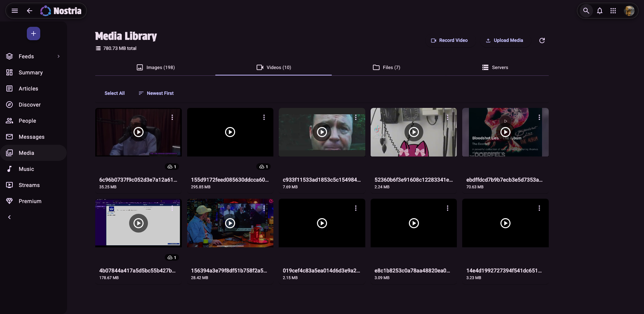644x314 pixels.
Task: Switch to the Images (198) tab
Action: click(x=156, y=67)
